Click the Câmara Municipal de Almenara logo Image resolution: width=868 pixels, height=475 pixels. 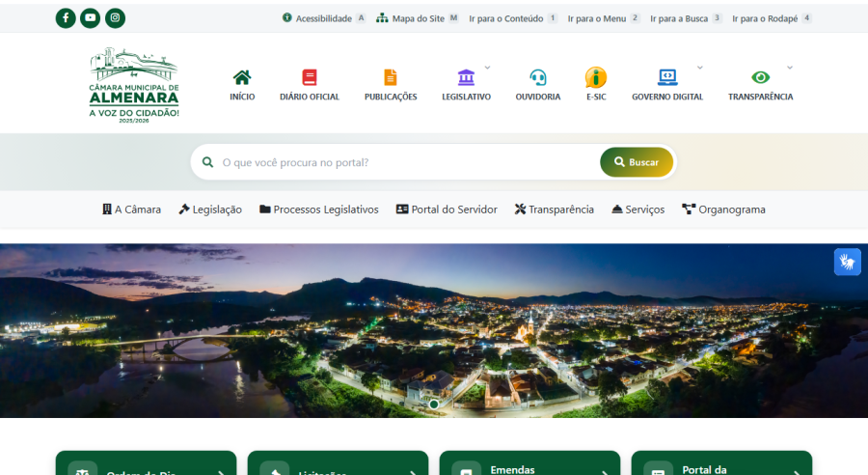[134, 85]
